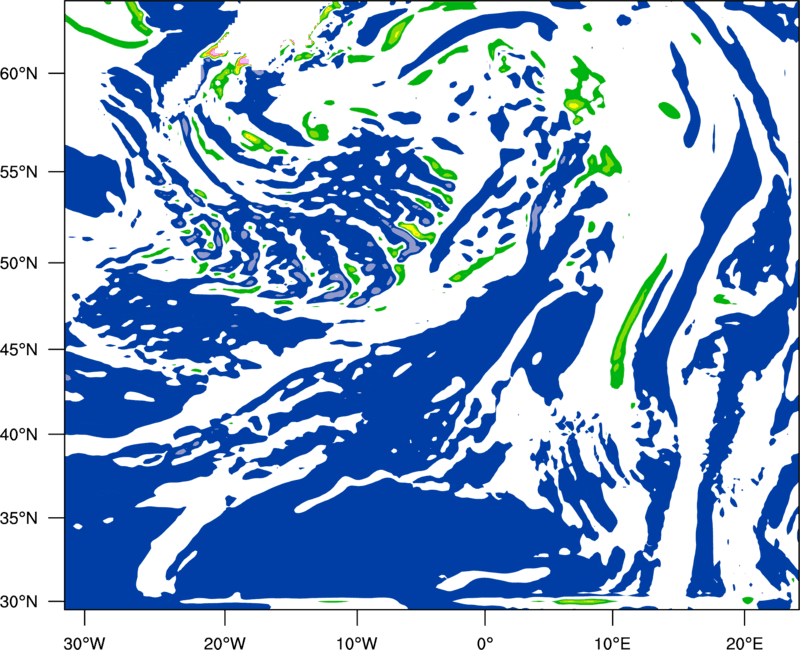The image size is (800, 650).
Task: Click the 40°N latitude label
Action: pyautogui.click(x=19, y=435)
